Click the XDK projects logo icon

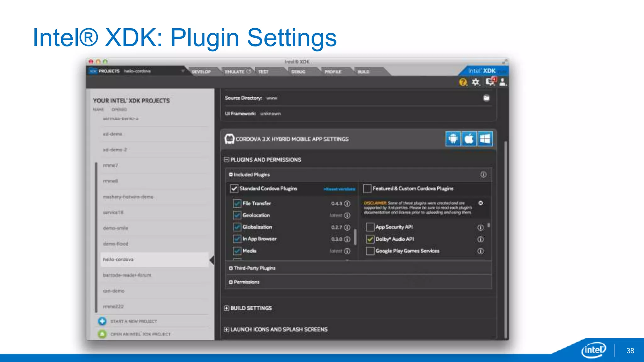coord(93,71)
